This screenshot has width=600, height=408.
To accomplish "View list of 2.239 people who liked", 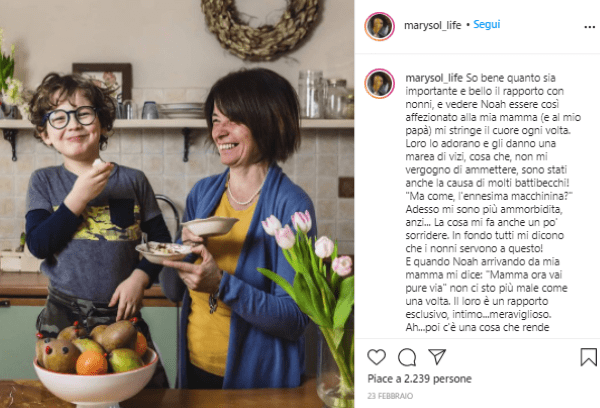I will pyautogui.click(x=419, y=379).
